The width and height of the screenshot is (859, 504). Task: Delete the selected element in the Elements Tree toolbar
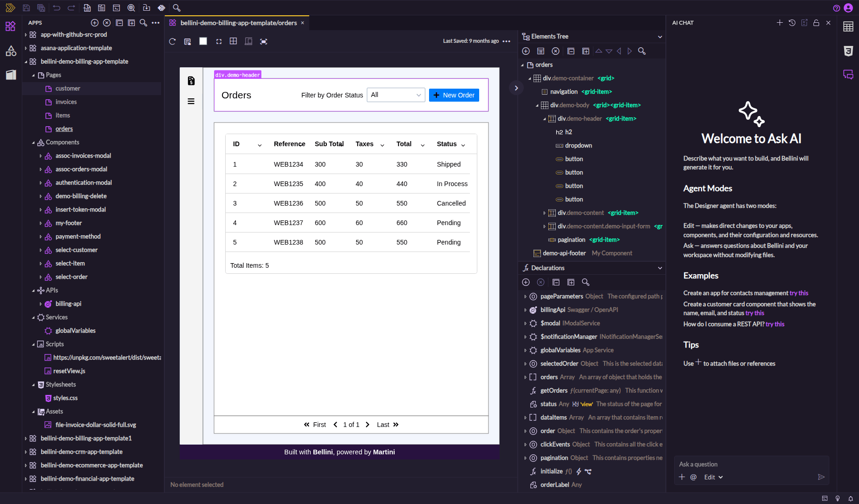click(555, 51)
